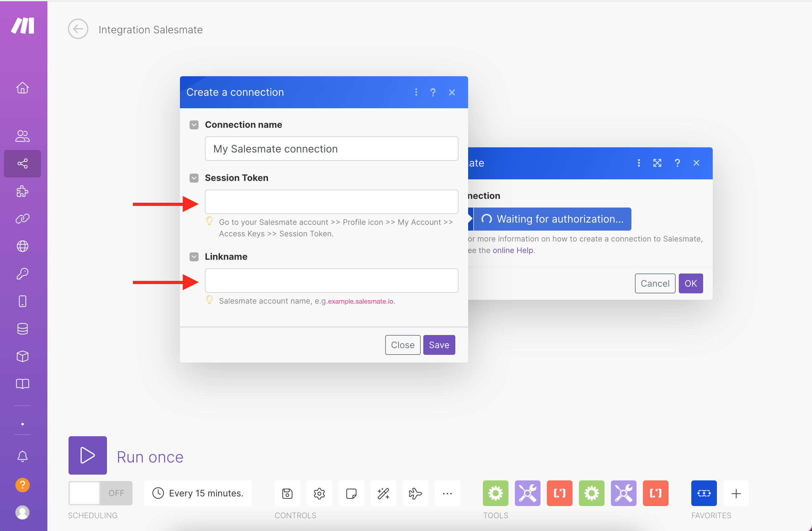
Task: Go back using the circled arrow icon
Action: pyautogui.click(x=78, y=29)
